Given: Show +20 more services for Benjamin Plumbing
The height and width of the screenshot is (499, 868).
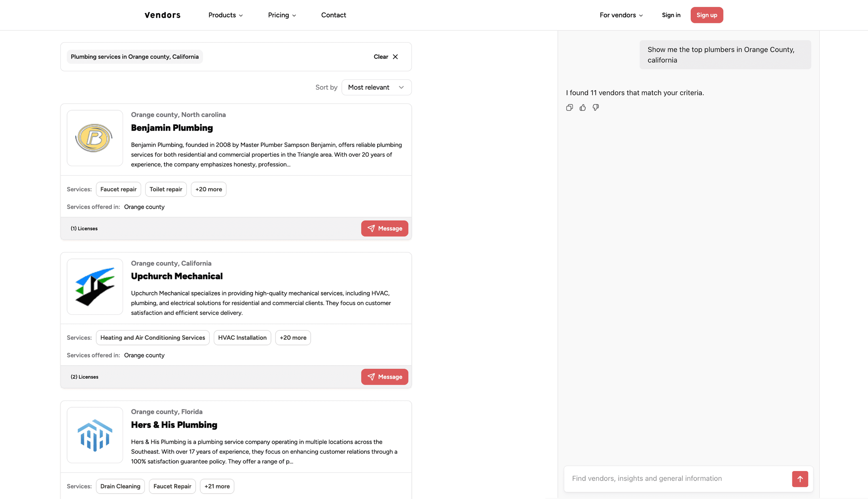Looking at the screenshot, I should [x=208, y=189].
